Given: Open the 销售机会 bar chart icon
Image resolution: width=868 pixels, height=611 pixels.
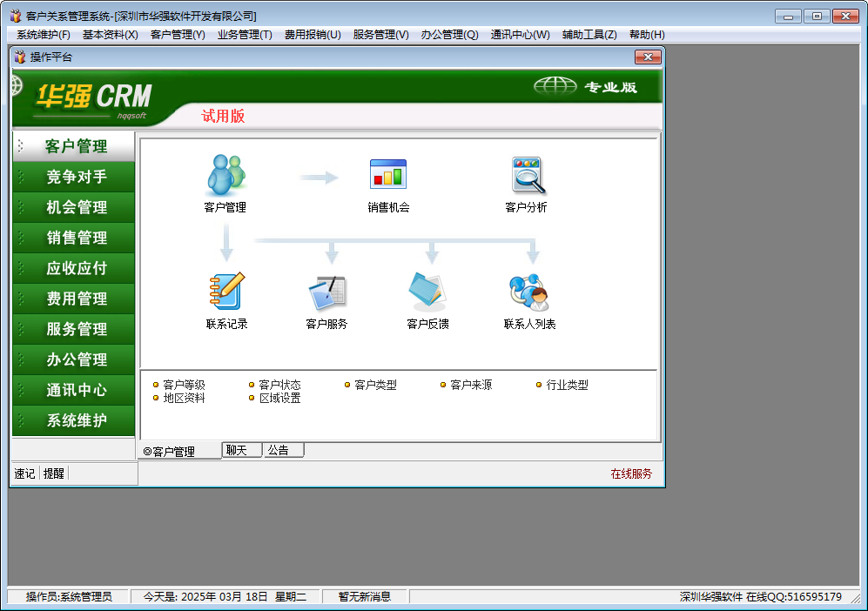Looking at the screenshot, I should tap(388, 174).
